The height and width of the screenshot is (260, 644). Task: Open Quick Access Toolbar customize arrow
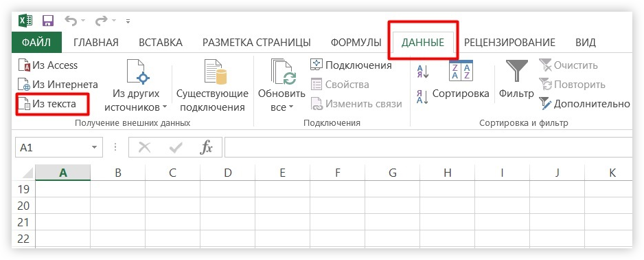128,21
